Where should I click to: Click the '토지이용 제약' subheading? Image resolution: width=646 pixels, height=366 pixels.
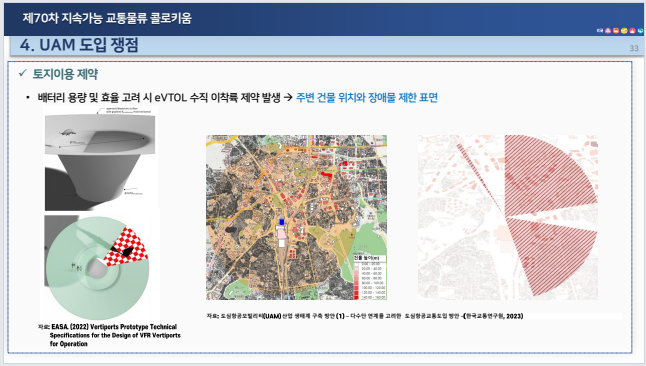tap(65, 74)
